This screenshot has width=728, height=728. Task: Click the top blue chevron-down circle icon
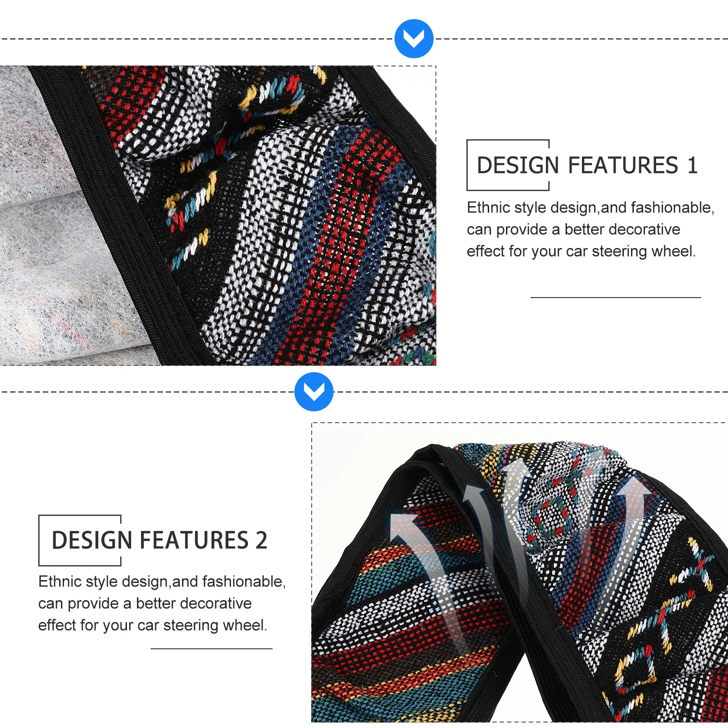pyautogui.click(x=414, y=39)
